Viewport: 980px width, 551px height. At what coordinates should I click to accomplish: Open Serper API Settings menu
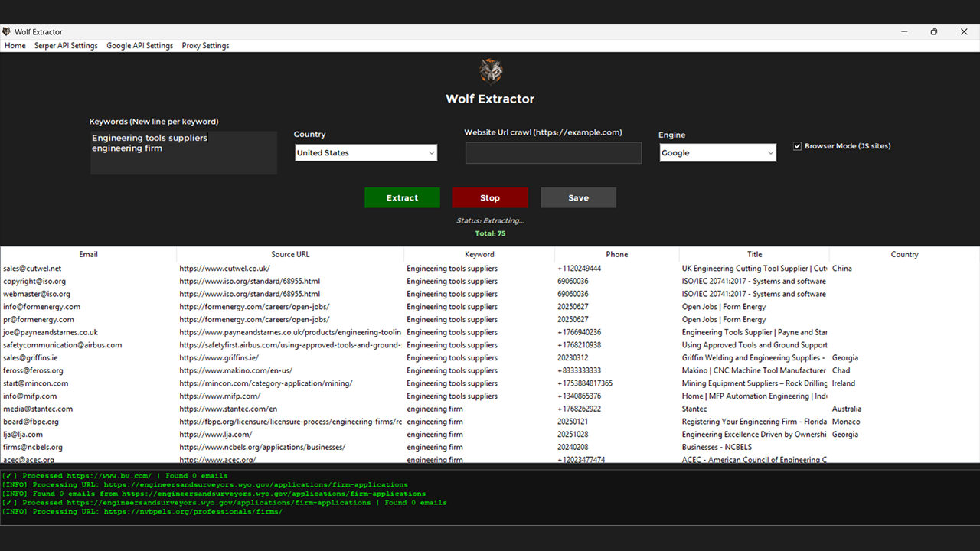point(66,46)
